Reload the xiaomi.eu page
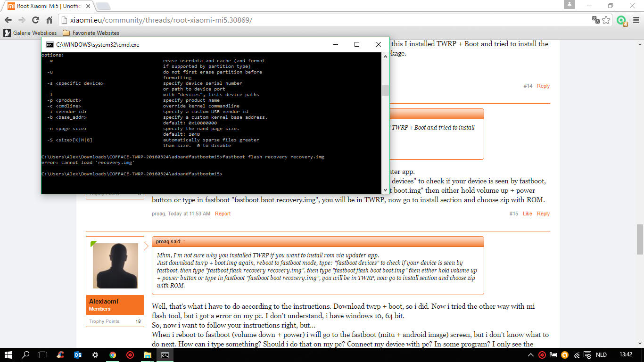Image resolution: width=644 pixels, height=362 pixels. coord(35,20)
